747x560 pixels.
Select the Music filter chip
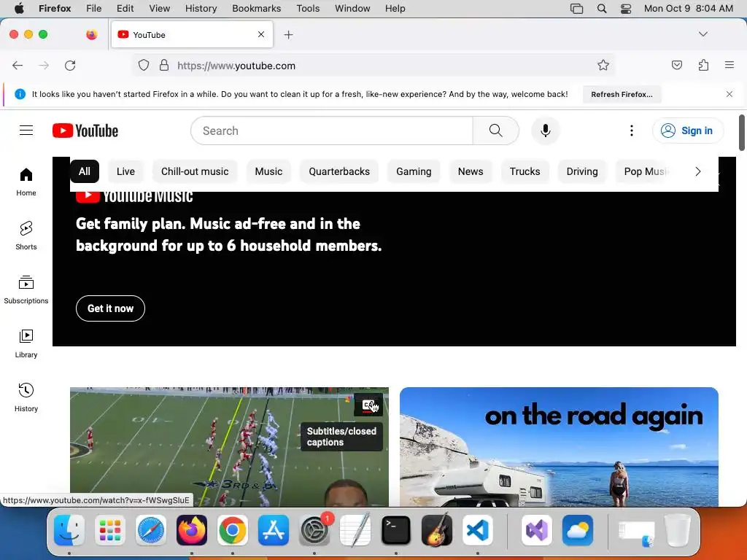(268, 171)
